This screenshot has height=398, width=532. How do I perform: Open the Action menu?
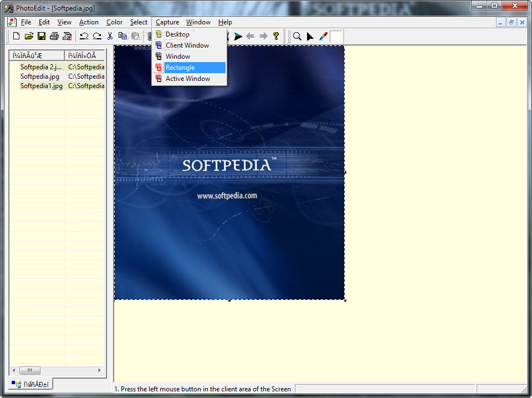(x=89, y=22)
